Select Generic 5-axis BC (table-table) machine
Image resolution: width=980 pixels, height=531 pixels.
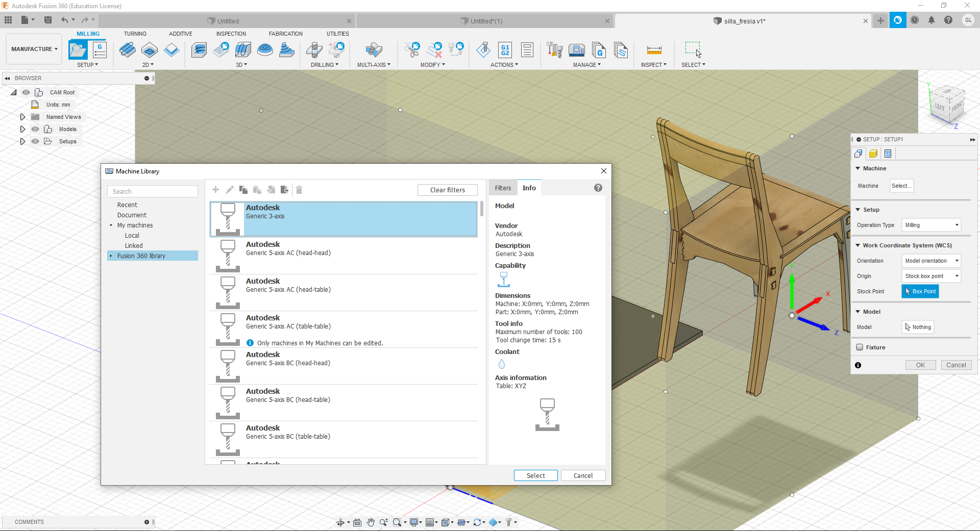click(x=344, y=439)
